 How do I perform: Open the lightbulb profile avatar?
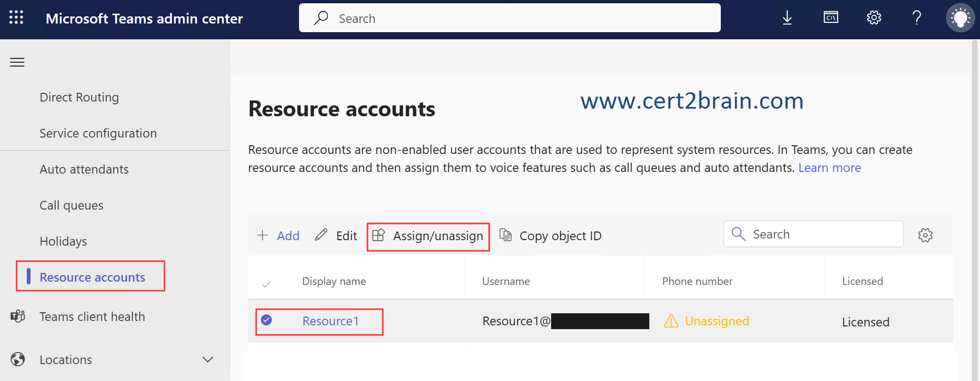click(x=960, y=18)
